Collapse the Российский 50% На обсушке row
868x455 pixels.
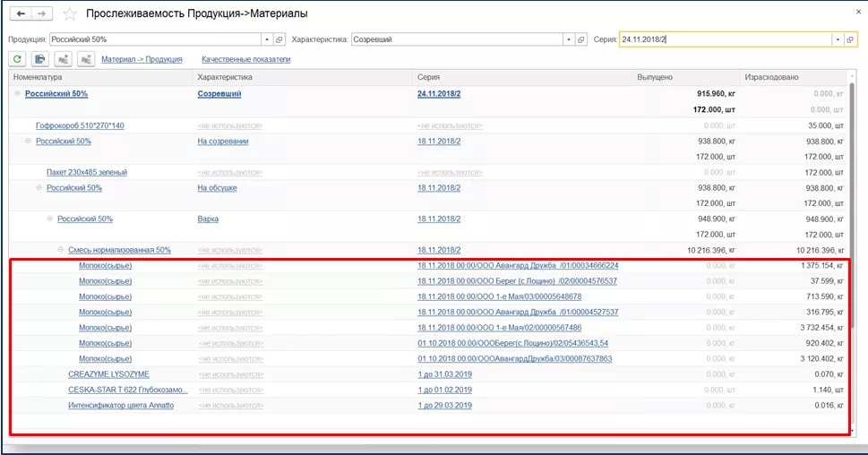[x=39, y=188]
